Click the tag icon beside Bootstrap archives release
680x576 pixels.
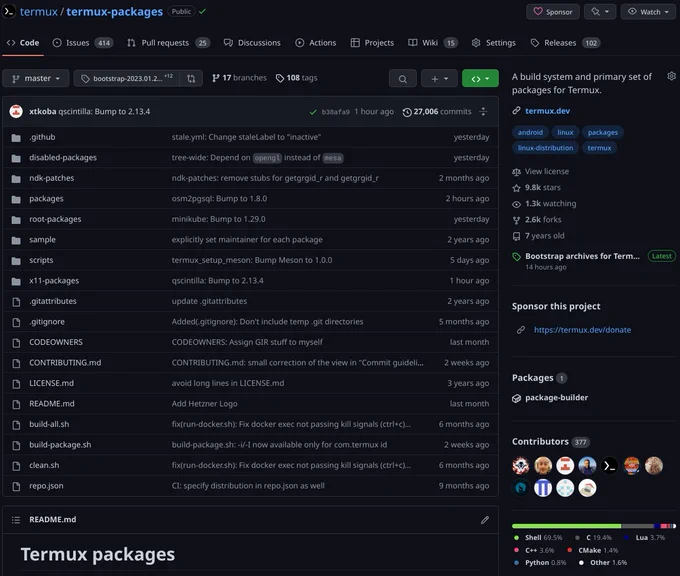(516, 257)
